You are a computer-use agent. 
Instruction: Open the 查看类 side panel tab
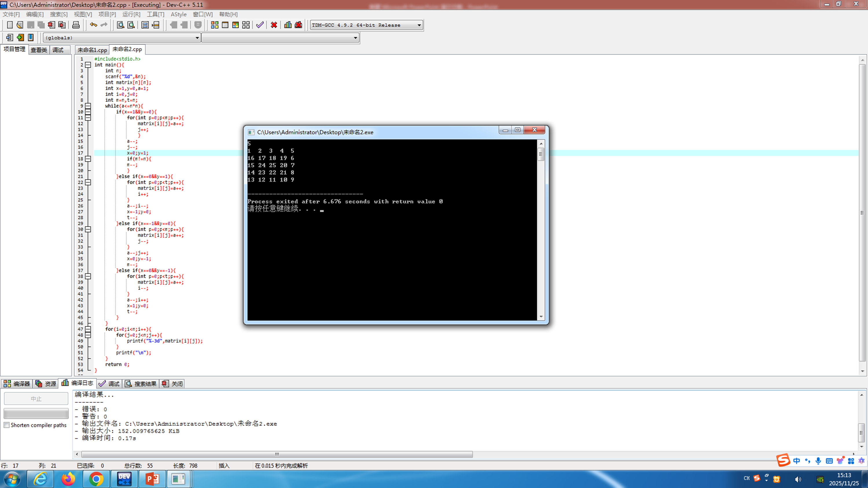pyautogui.click(x=39, y=50)
